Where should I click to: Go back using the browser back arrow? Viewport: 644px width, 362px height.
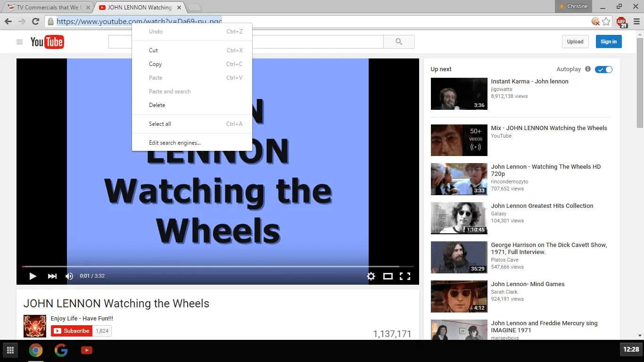8,21
